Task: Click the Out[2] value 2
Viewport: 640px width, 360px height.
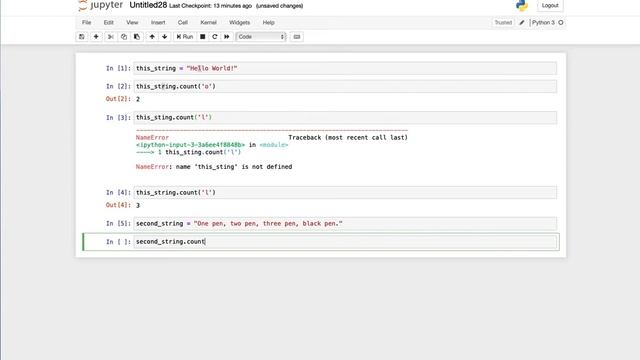Action: [138, 99]
